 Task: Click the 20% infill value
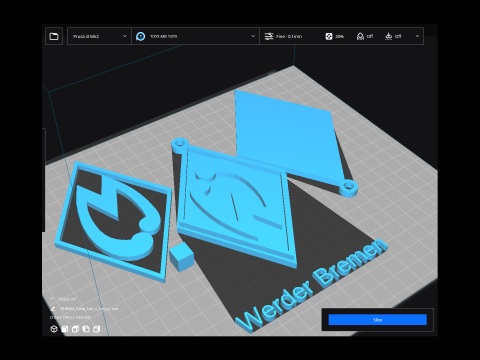click(339, 36)
